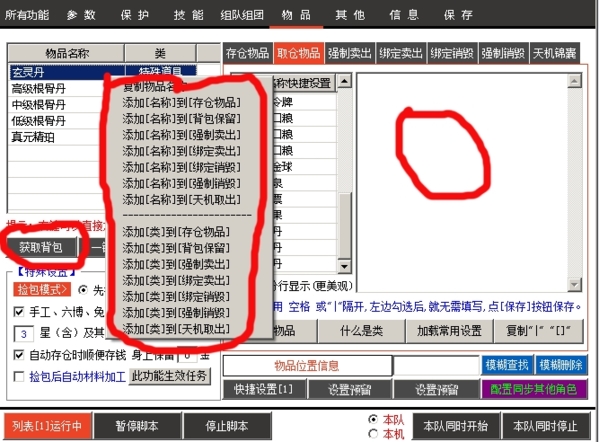Open the 组队组团 top tab

pos(242,15)
